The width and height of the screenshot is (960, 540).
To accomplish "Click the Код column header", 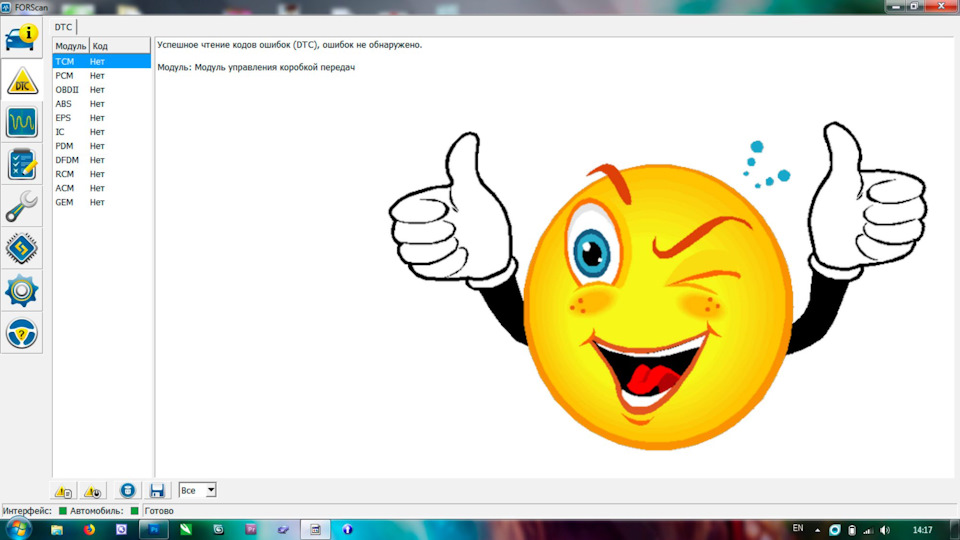I will pyautogui.click(x=119, y=46).
